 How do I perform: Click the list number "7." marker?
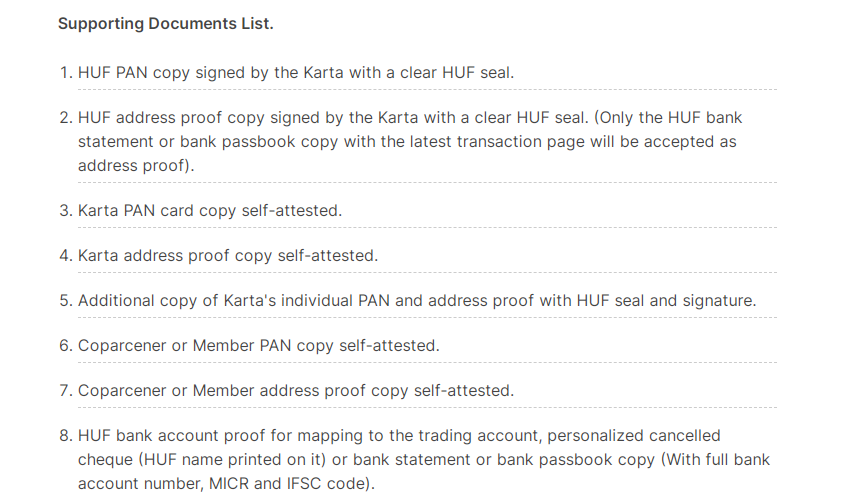[x=65, y=390]
